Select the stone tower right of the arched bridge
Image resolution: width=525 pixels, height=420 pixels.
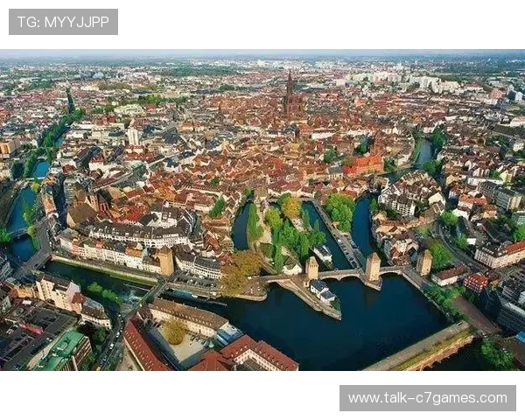tap(373, 266)
